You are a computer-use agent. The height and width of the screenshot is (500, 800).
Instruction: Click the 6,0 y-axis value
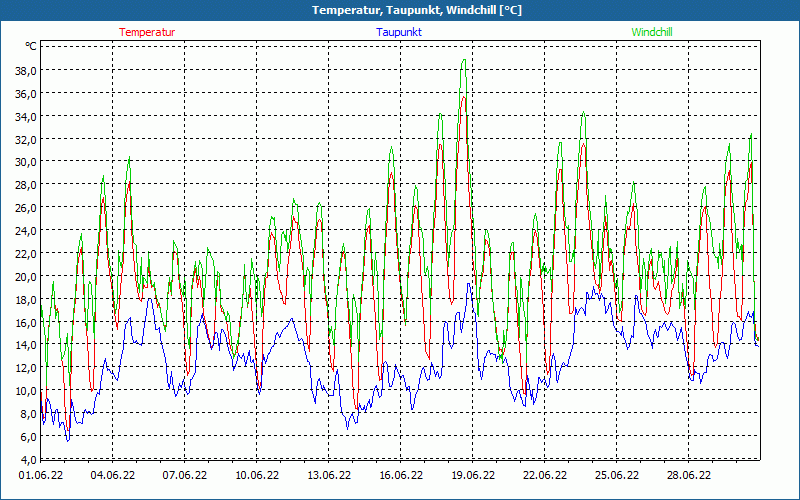(28, 437)
